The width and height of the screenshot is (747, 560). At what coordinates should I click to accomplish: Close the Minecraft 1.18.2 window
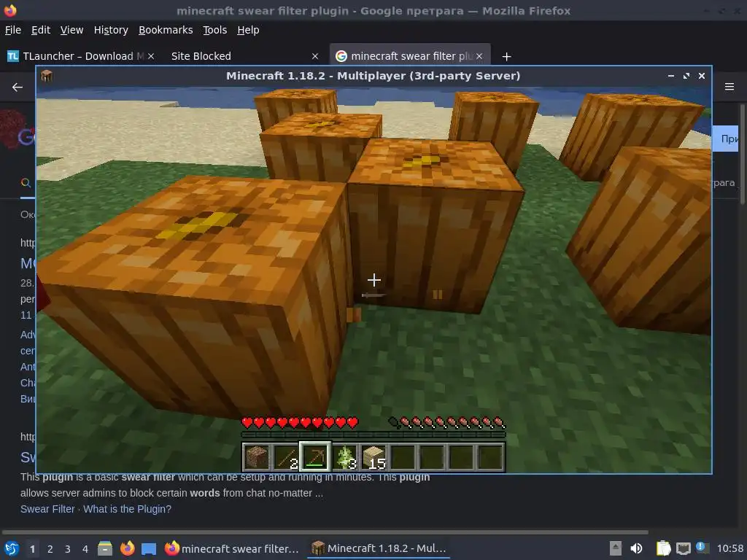[701, 76]
